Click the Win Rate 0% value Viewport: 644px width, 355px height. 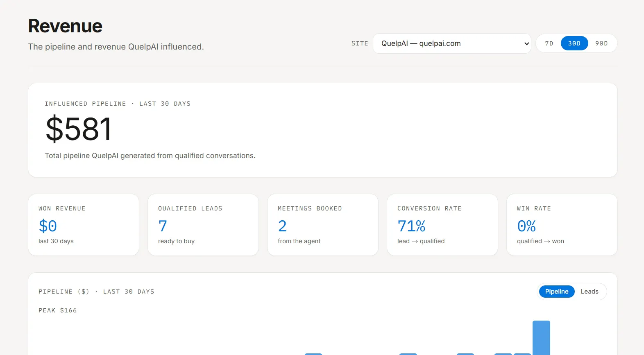pos(526,226)
